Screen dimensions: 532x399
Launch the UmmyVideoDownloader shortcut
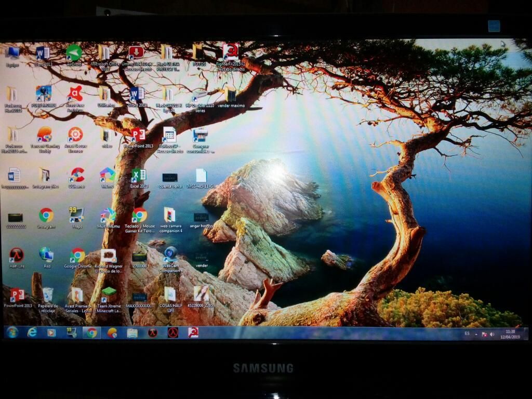point(137,57)
